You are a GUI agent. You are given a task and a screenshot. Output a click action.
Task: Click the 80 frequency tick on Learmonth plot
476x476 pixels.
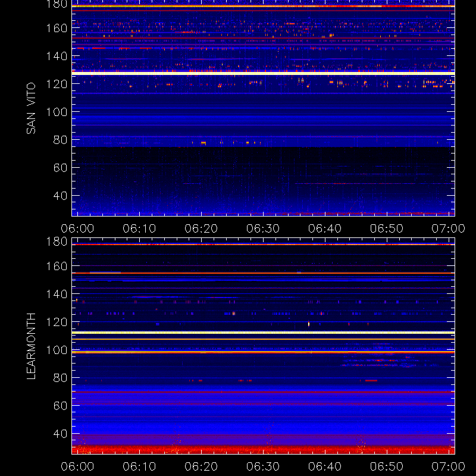click(x=60, y=378)
